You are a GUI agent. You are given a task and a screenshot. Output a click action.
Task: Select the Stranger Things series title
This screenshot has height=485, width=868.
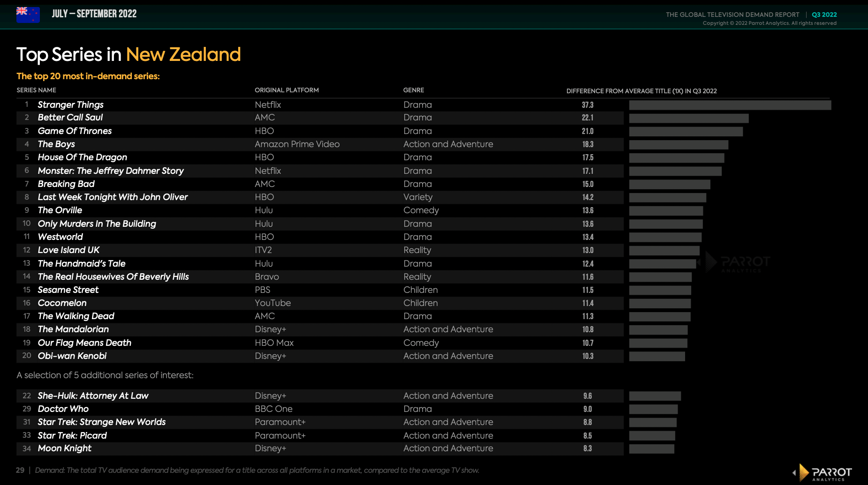point(70,104)
